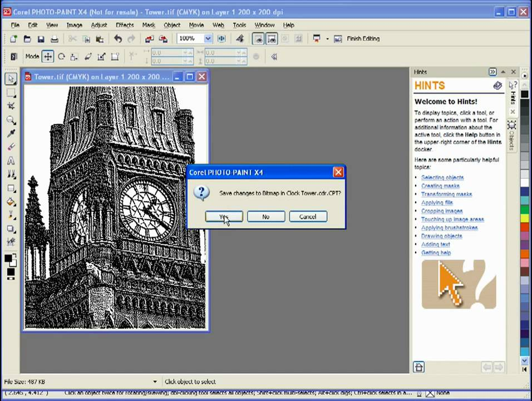Open the Hints docker help book icon
The height and width of the screenshot is (401, 532).
click(x=497, y=86)
